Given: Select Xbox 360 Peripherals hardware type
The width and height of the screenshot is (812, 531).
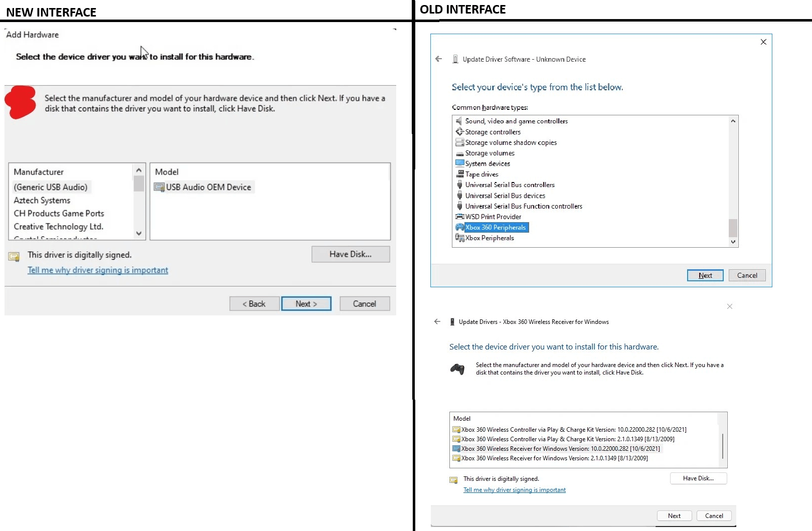Looking at the screenshot, I should (x=496, y=227).
